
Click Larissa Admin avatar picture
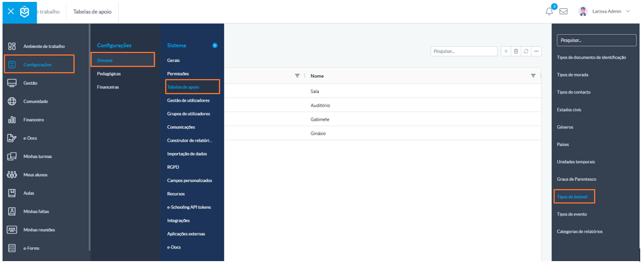click(583, 11)
